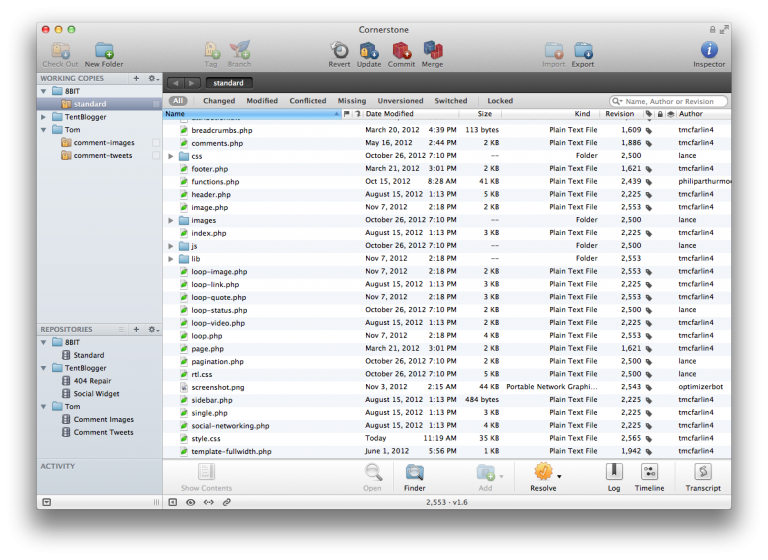This screenshot has height=560, width=768.
Task: Sort by Date Modified column header
Action: pos(410,114)
